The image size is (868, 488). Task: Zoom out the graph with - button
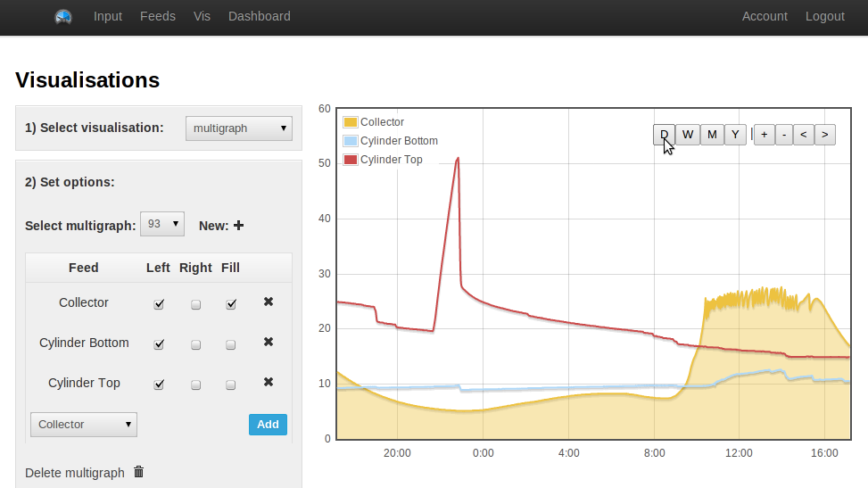[784, 135]
